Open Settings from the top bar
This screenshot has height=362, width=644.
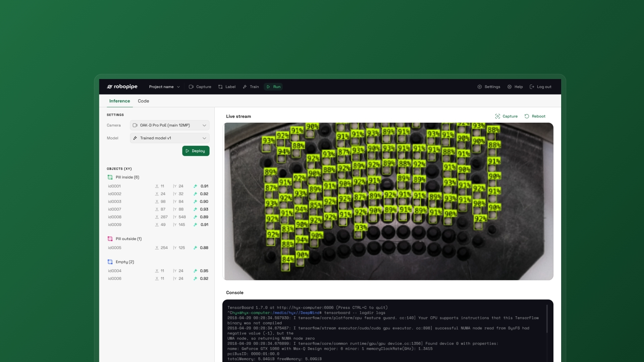point(489,86)
